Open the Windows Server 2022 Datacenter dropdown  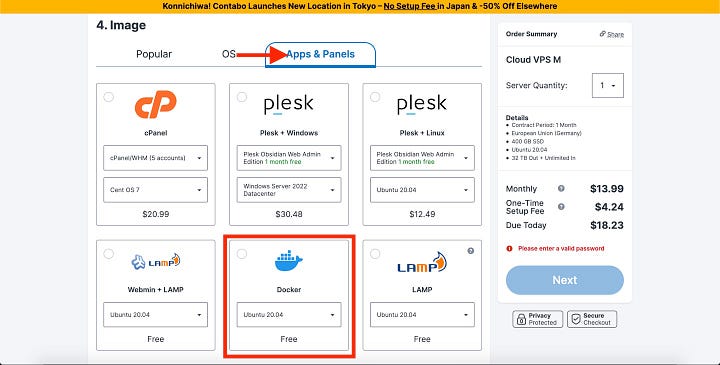click(x=289, y=190)
